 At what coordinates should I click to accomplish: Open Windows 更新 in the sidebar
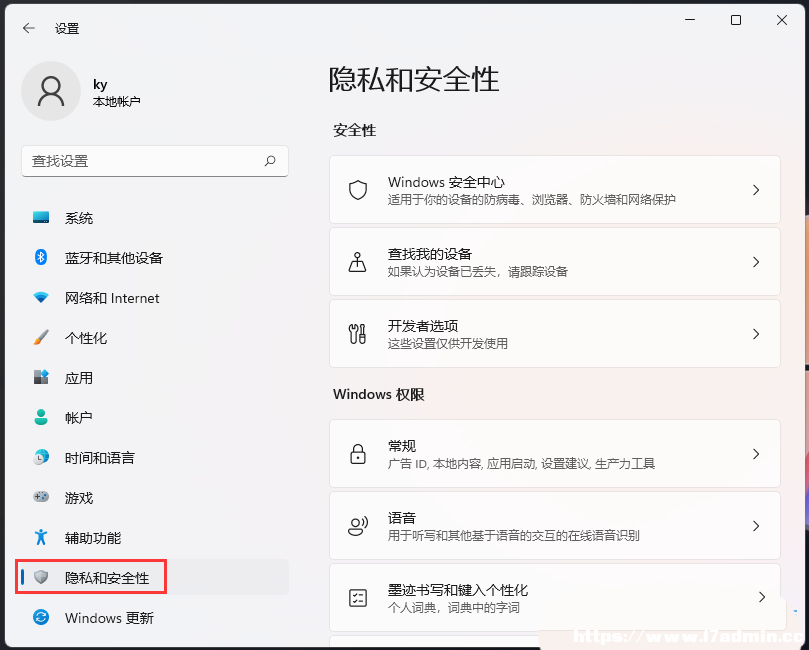tap(154, 617)
